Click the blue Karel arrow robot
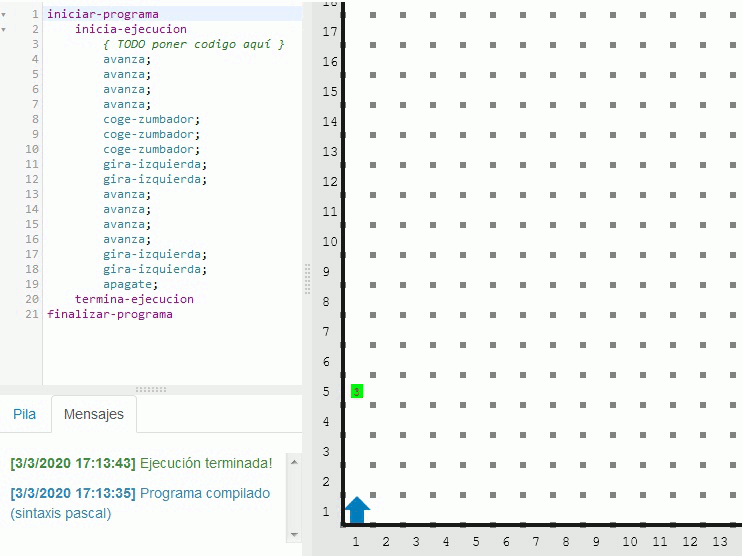This screenshot has width=742, height=556. (357, 510)
